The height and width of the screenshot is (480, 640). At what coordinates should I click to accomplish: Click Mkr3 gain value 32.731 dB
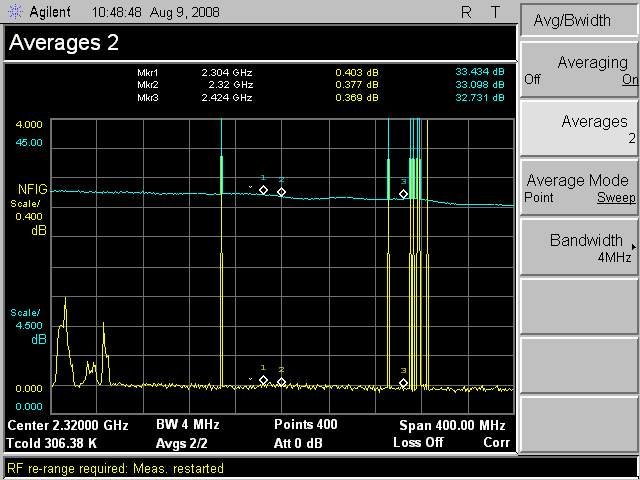[x=480, y=98]
